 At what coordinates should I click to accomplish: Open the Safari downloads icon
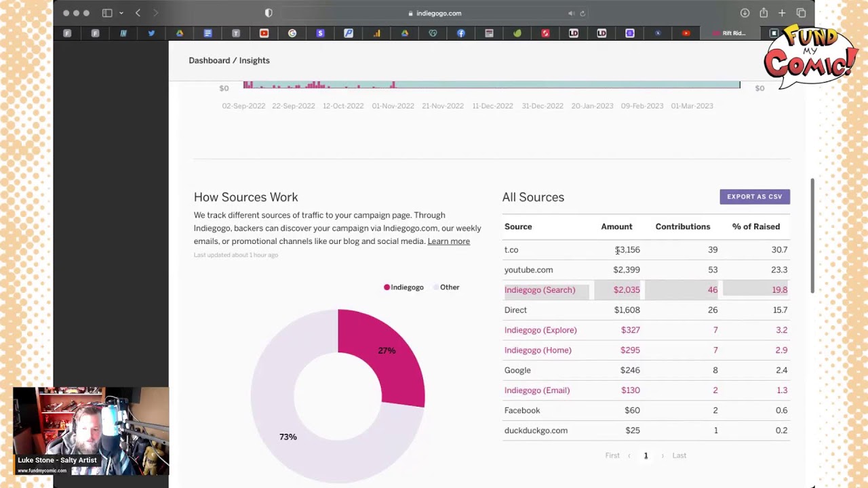coord(745,13)
